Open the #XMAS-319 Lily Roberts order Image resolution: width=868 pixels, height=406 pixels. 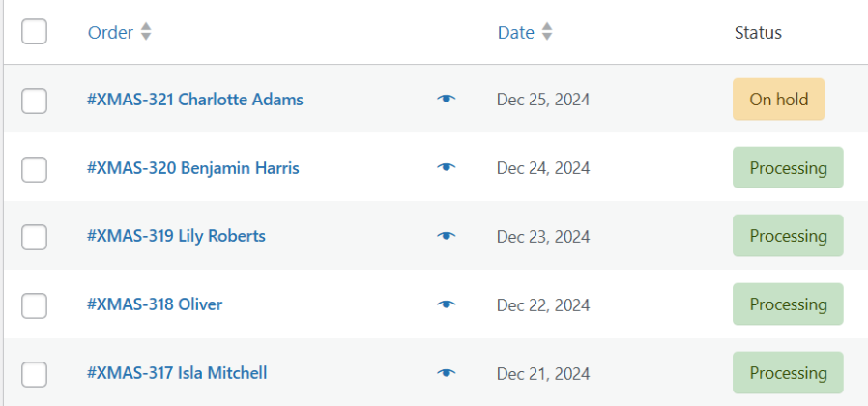176,236
